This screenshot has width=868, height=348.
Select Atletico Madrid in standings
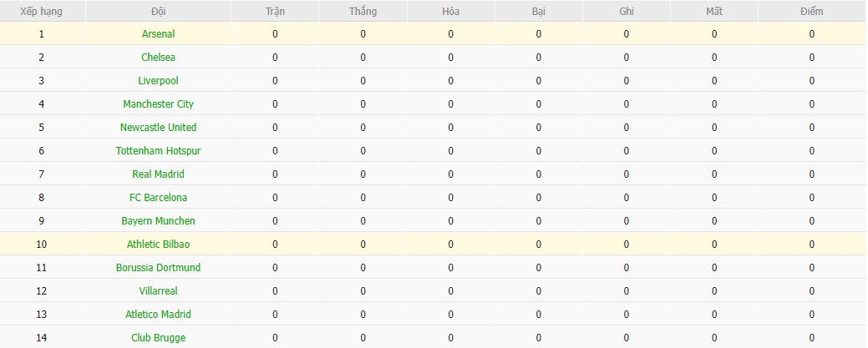[158, 315]
